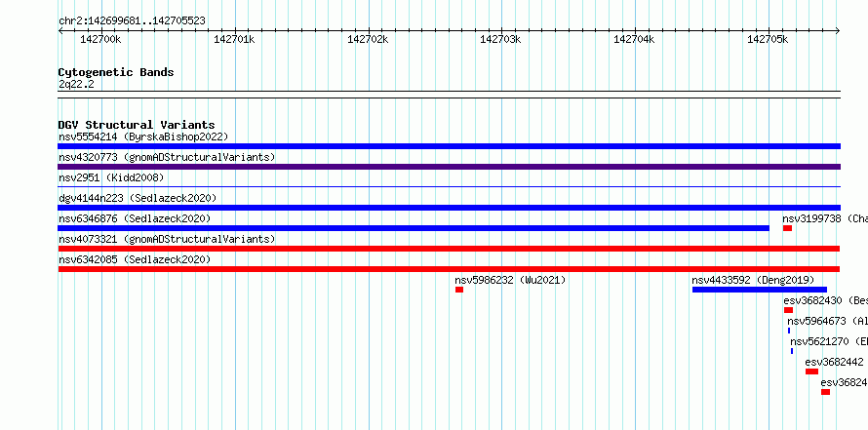Select the red bar under esv3682430
The image size is (868, 430).
pos(788,310)
